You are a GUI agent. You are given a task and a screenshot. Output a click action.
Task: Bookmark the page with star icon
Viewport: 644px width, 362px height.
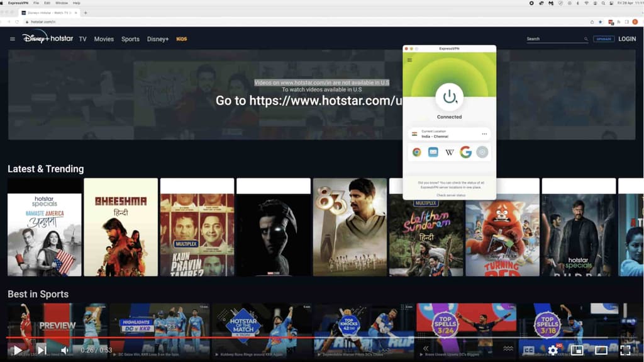point(600,22)
